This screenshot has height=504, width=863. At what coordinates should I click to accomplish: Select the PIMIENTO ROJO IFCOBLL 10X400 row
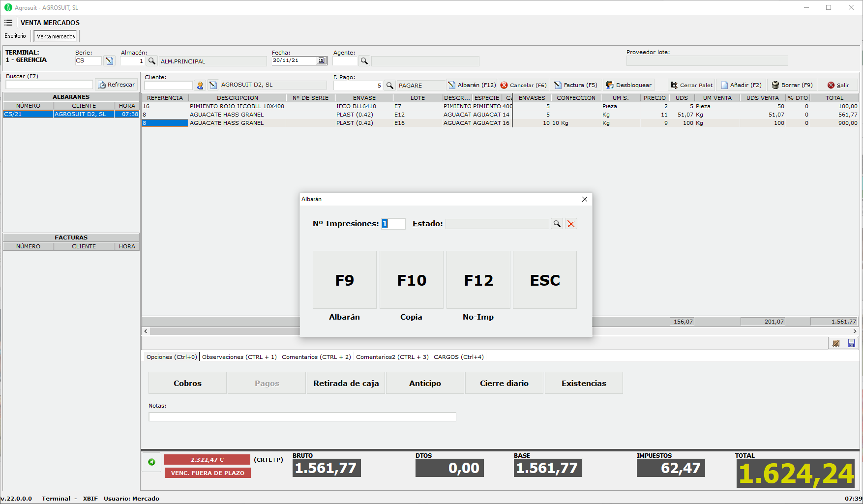pos(500,106)
